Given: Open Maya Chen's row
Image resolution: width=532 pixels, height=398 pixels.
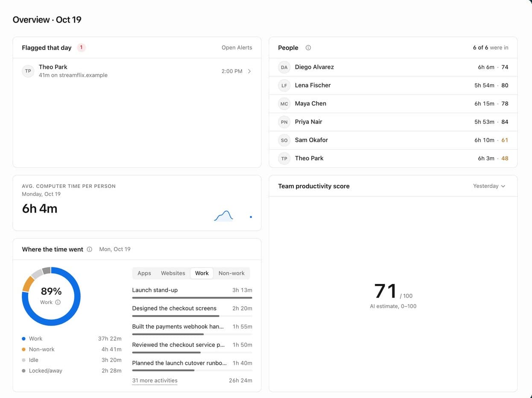Looking at the screenshot, I should 393,104.
